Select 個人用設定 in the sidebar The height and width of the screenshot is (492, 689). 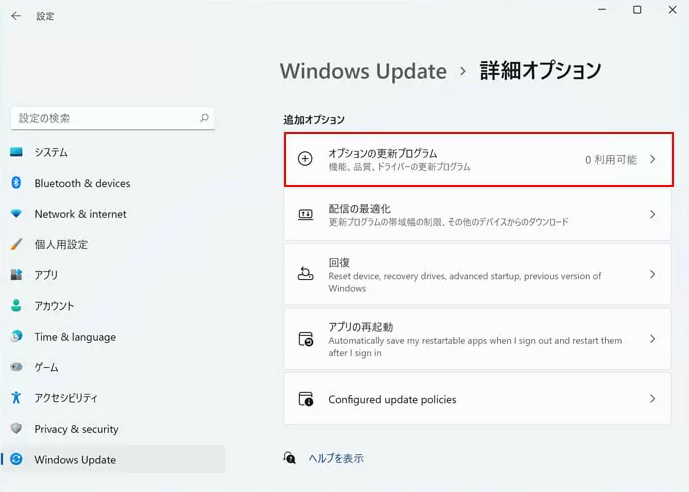click(112, 244)
